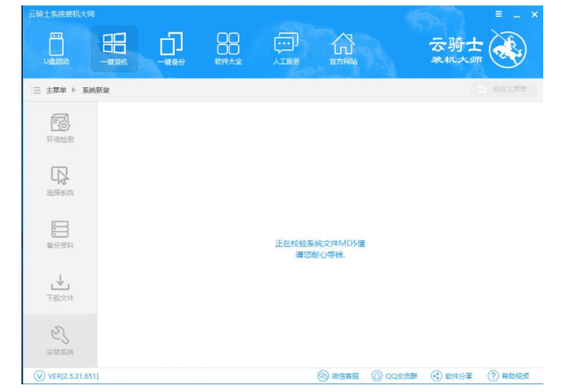
Task: Click 返回主菜单 button
Action: (503, 90)
